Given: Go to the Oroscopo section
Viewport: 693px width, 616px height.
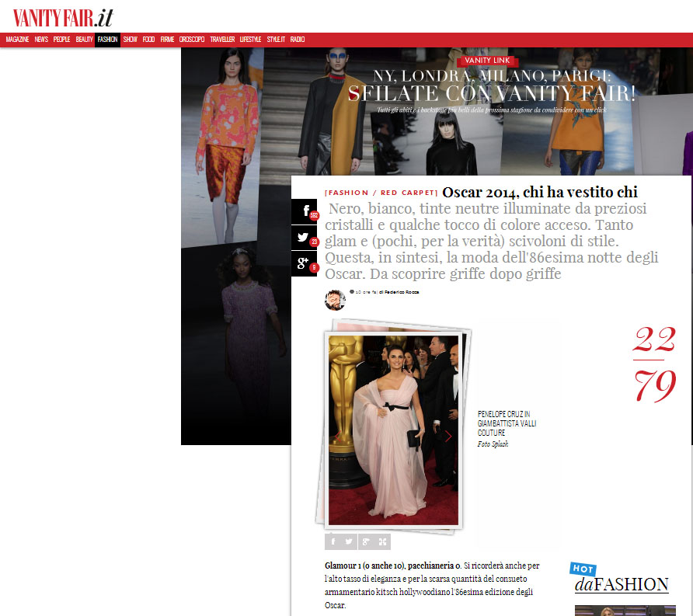Looking at the screenshot, I should click(x=192, y=40).
